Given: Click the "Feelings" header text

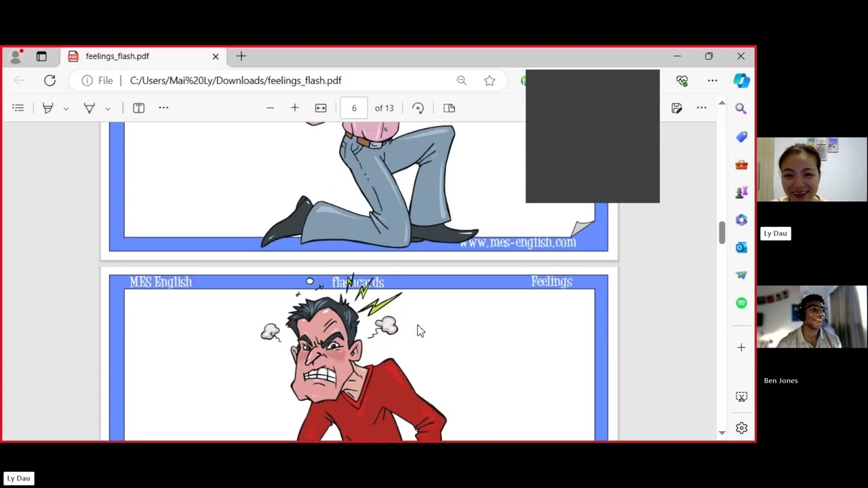Looking at the screenshot, I should 551,281.
